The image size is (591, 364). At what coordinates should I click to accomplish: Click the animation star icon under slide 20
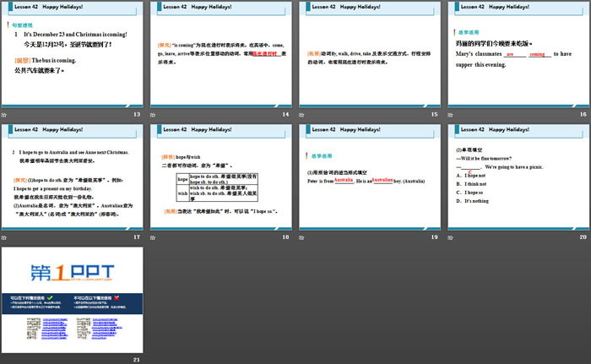pos(450,237)
